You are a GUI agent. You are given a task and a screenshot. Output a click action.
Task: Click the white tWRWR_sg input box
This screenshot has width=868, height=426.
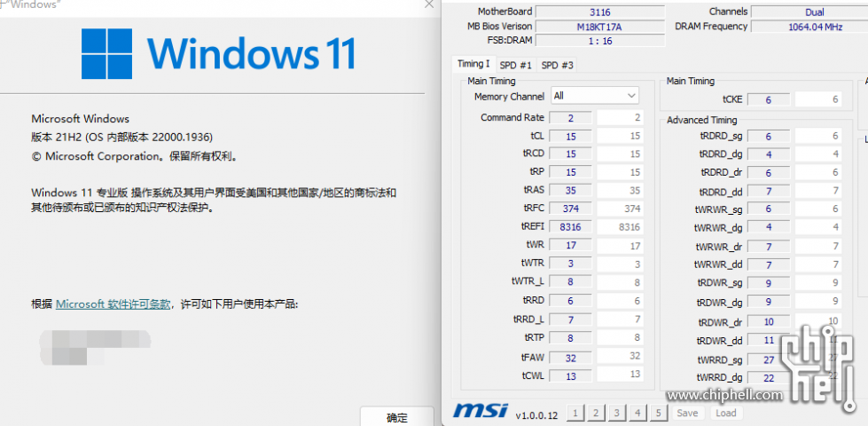point(818,209)
